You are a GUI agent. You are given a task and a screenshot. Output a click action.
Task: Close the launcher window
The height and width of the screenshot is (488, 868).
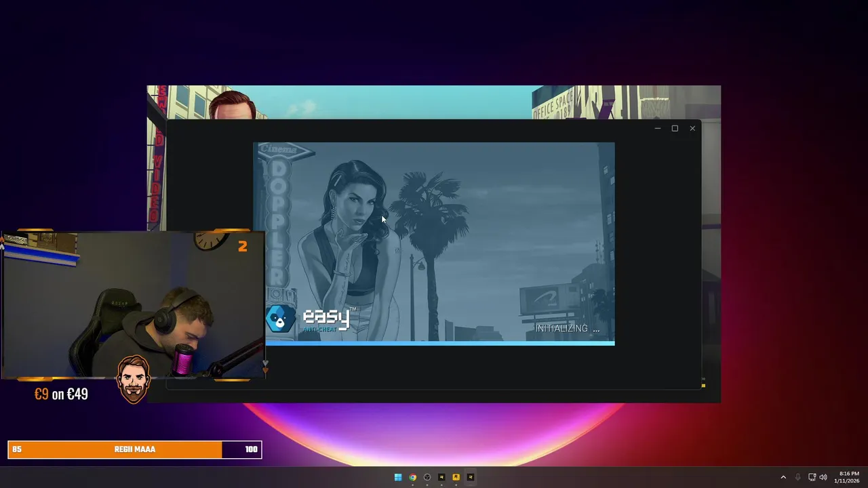692,128
